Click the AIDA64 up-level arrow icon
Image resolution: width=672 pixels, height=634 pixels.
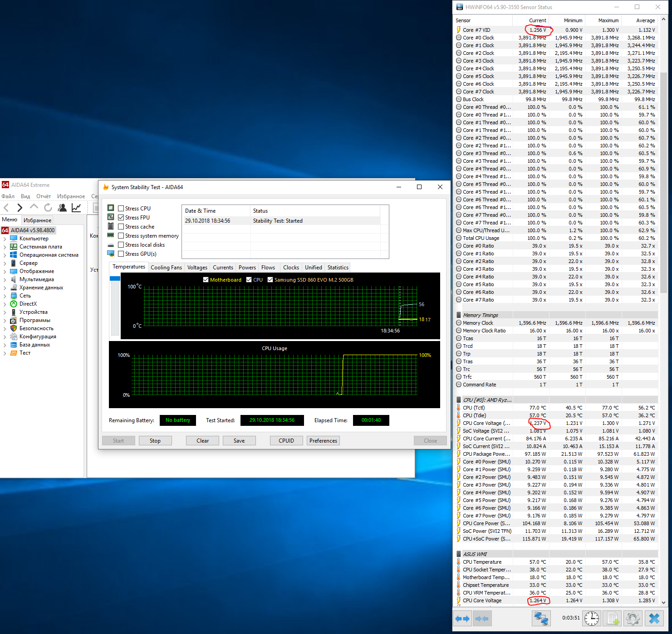[x=34, y=207]
